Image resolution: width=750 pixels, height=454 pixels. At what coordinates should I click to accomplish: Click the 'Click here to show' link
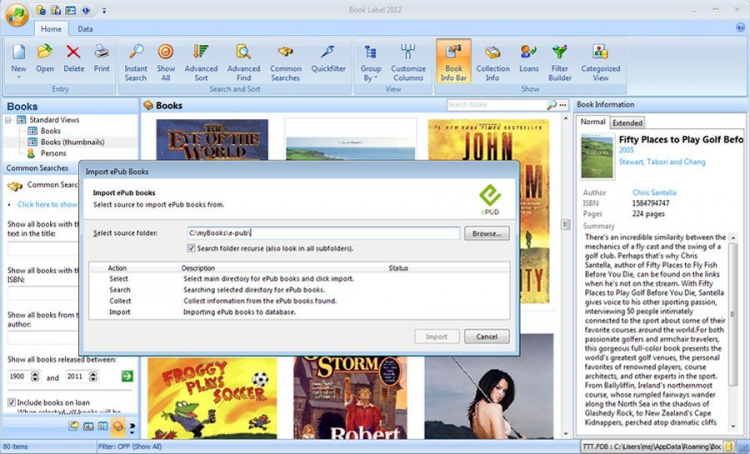(x=47, y=205)
